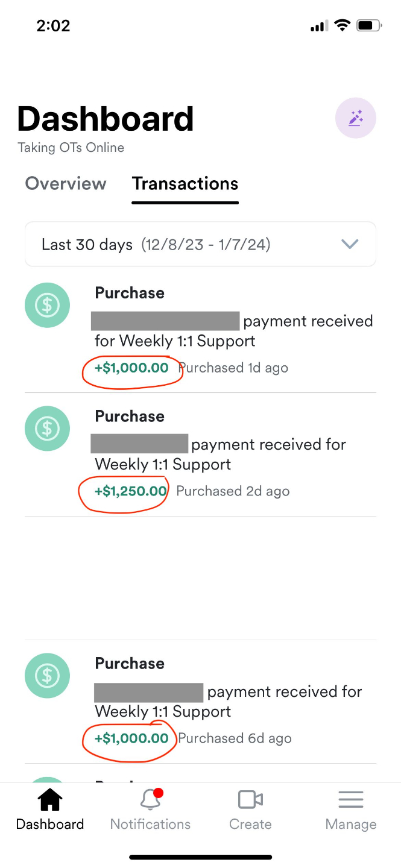401x868 pixels.
Task: Tap the battery indicator in status bar
Action: tap(369, 26)
